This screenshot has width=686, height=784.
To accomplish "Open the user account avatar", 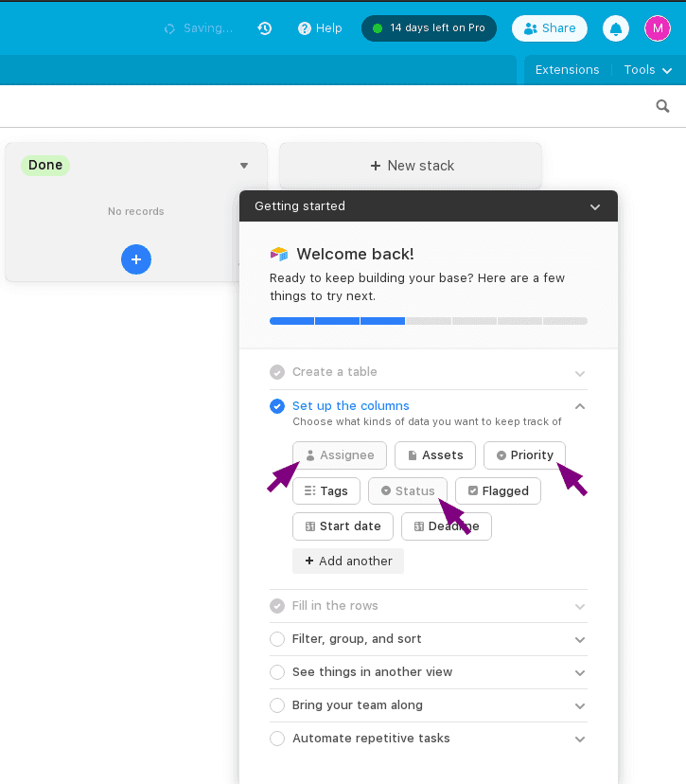I will click(658, 28).
